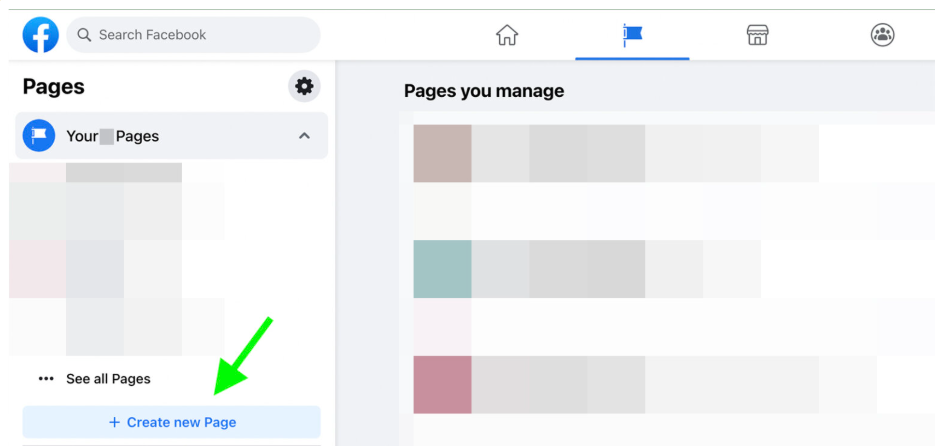942x447 pixels.
Task: Click the three-dot icon beside See all Pages
Action: 45,379
